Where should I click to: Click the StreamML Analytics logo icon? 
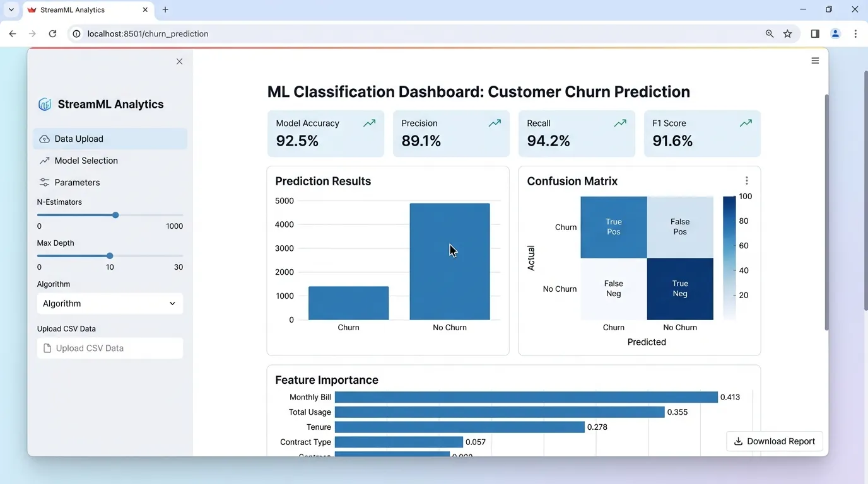click(45, 105)
